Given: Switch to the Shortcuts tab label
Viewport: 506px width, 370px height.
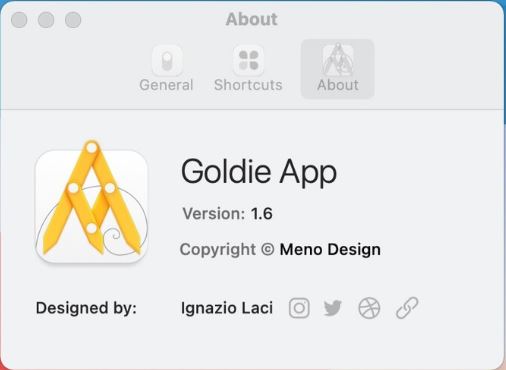Looking at the screenshot, I should 248,85.
